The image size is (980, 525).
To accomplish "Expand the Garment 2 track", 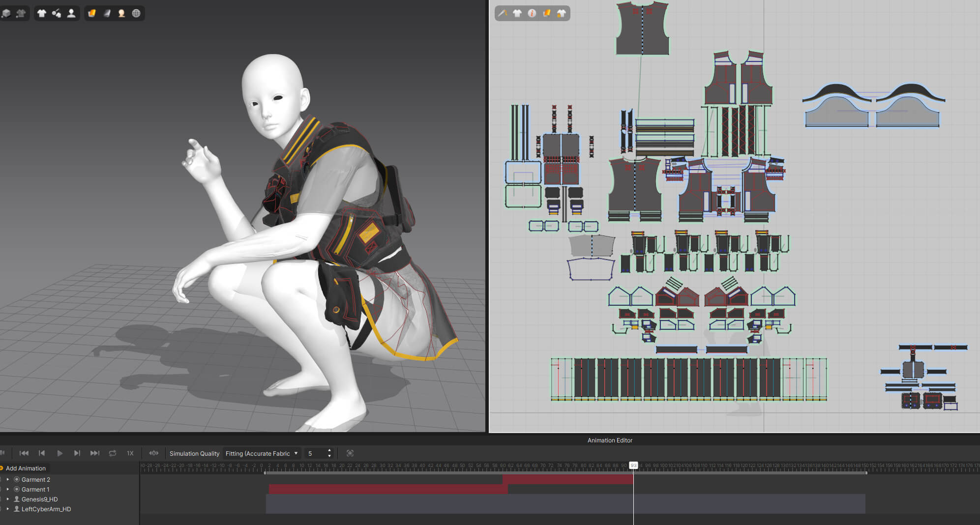I will [x=8, y=479].
